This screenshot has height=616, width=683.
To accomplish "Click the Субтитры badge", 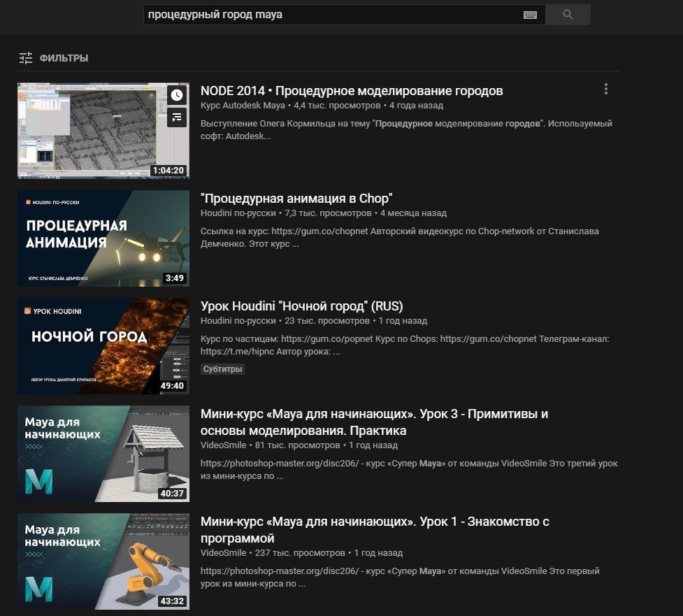I will coord(222,369).
